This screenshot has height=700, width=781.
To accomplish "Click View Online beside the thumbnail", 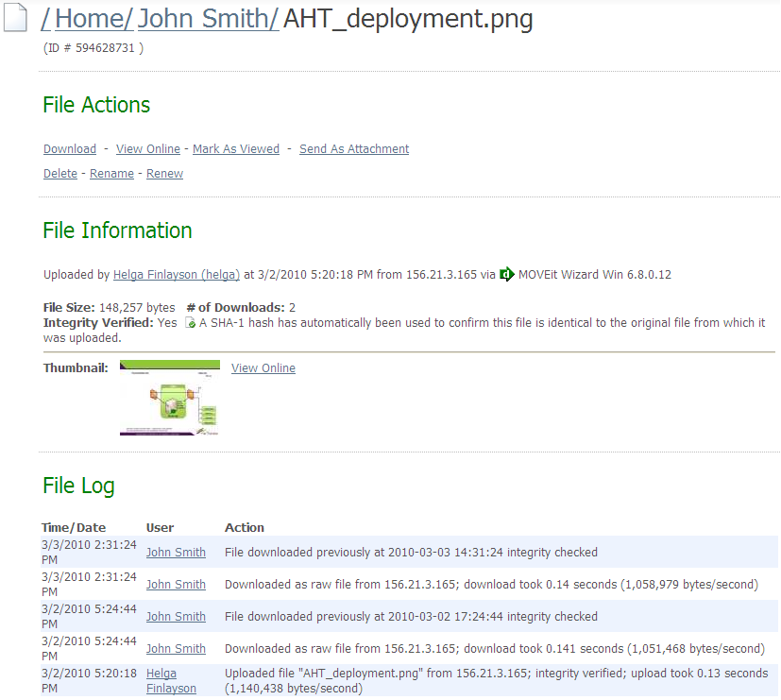I will 263,367.
